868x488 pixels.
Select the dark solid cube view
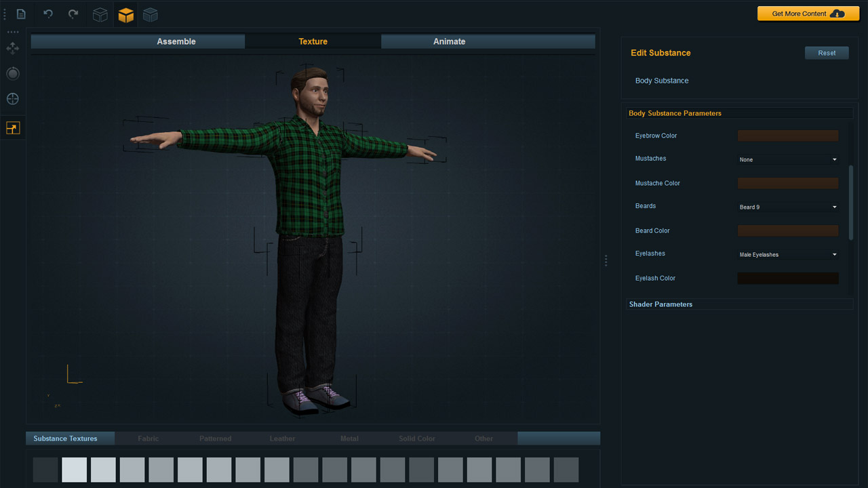pos(151,15)
